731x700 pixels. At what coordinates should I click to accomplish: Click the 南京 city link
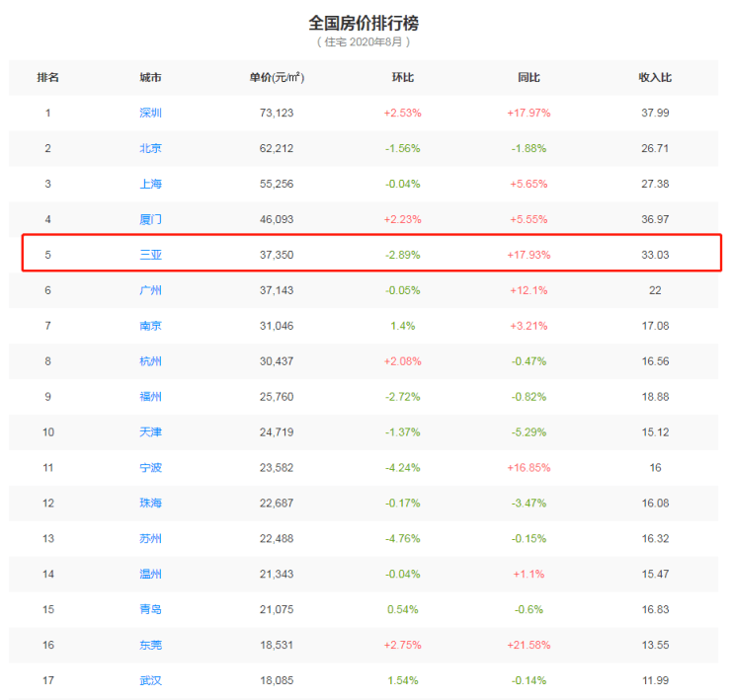(x=150, y=326)
